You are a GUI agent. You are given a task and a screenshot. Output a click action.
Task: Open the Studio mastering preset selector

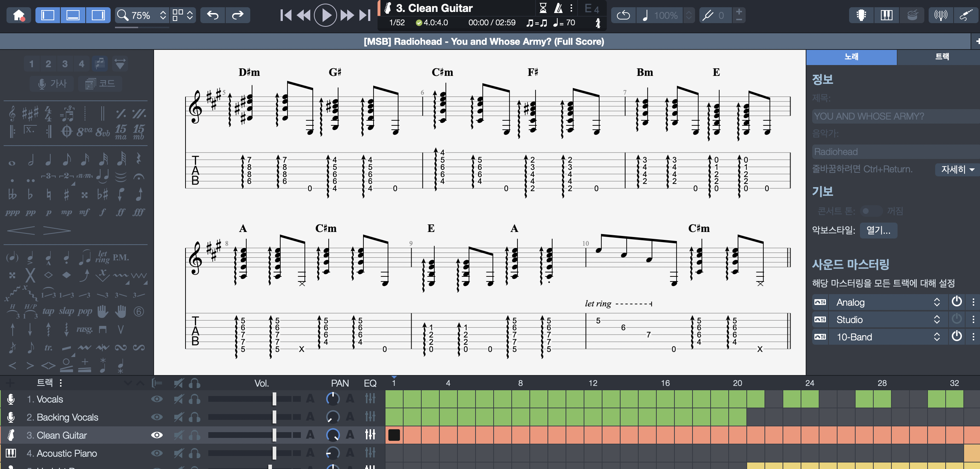[x=937, y=320]
